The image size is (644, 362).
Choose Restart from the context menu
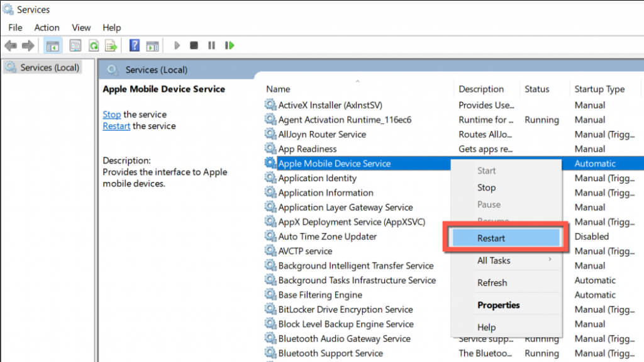(491, 238)
